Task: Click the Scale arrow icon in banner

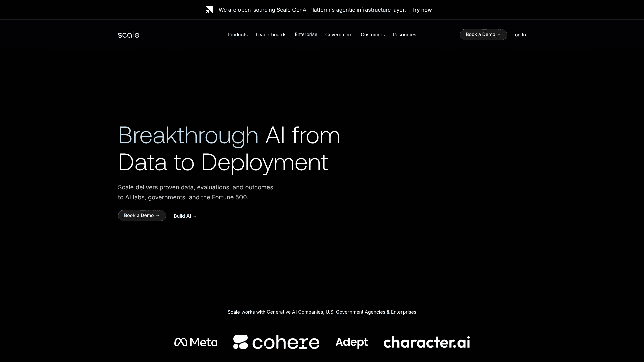Action: [x=209, y=10]
